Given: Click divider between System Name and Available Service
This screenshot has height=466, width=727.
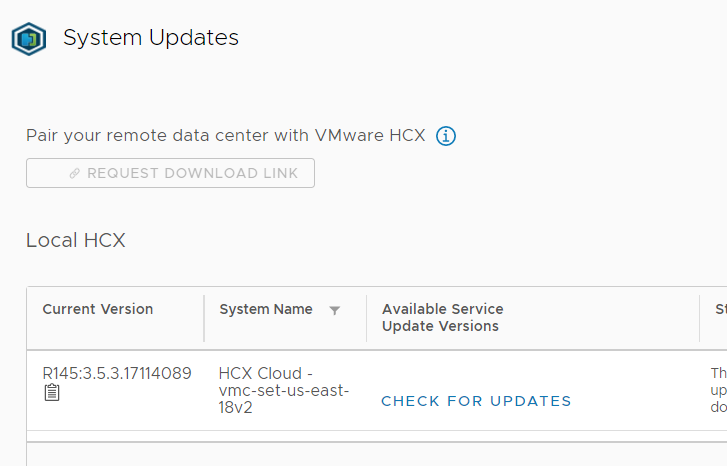Looking at the screenshot, I should [366, 318].
